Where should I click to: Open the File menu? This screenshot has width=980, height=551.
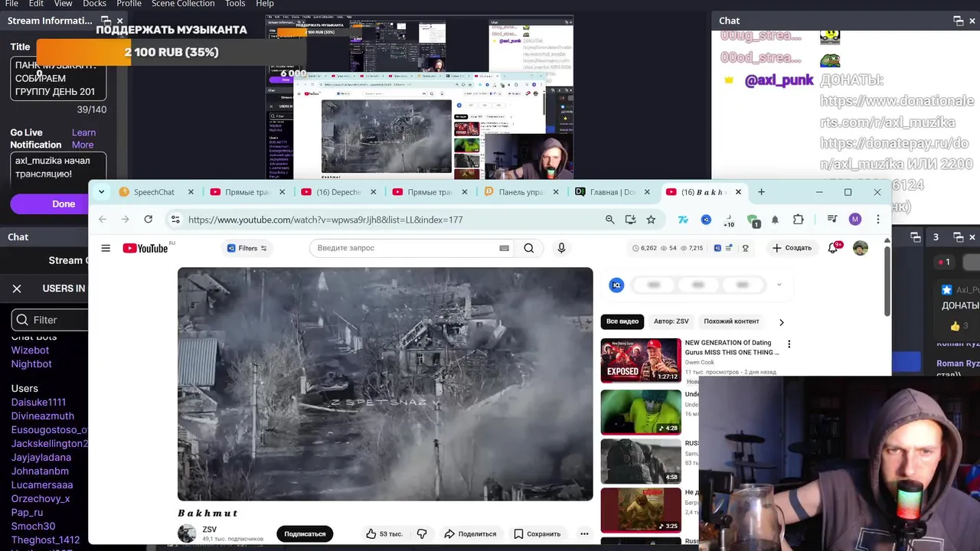pos(11,4)
